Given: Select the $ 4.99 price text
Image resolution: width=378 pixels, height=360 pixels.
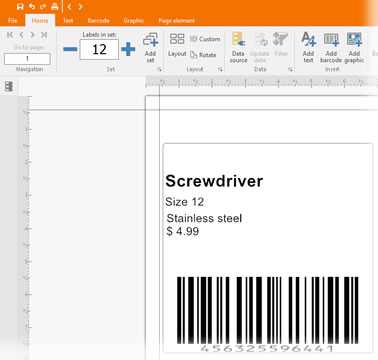Looking at the screenshot, I should [x=183, y=231].
